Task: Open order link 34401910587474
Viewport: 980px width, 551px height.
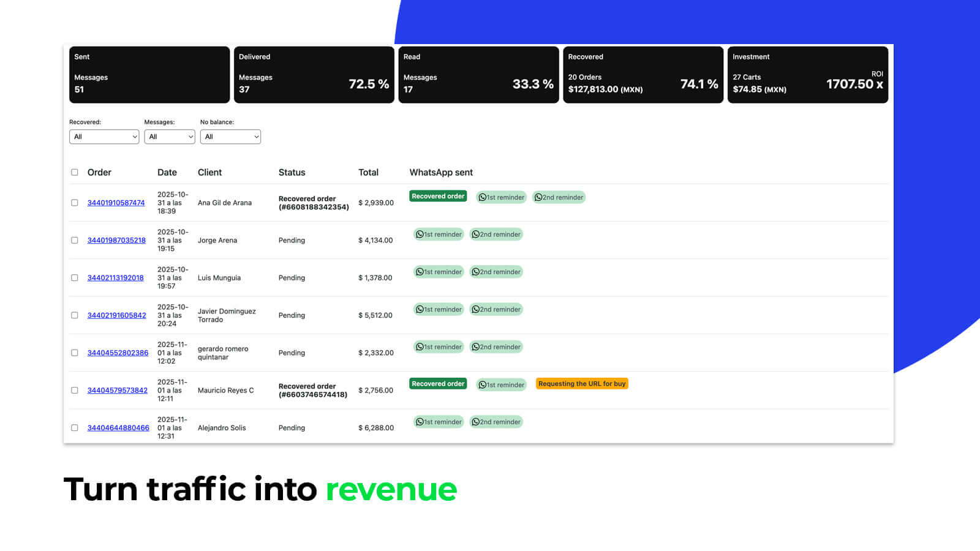Action: [x=116, y=203]
